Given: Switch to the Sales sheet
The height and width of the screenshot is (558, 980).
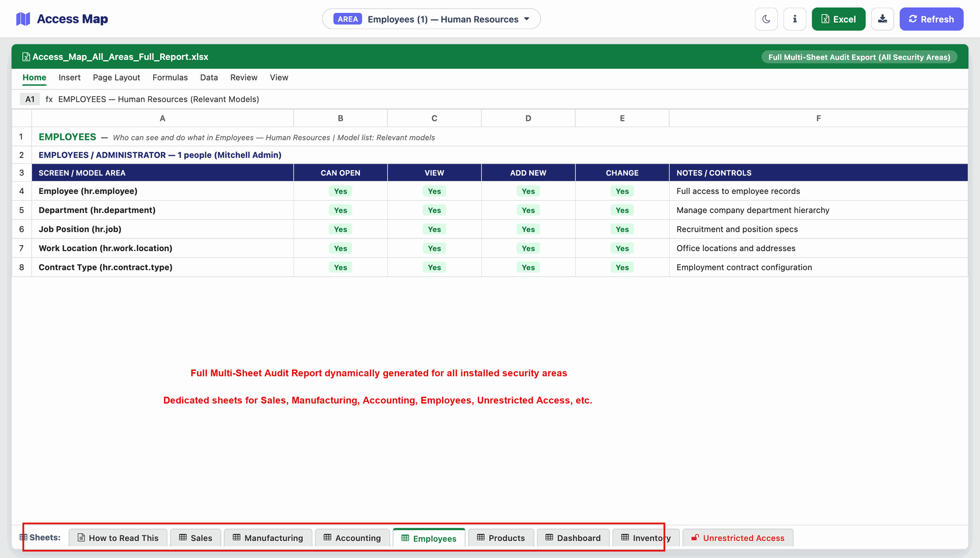Looking at the screenshot, I should tap(195, 538).
